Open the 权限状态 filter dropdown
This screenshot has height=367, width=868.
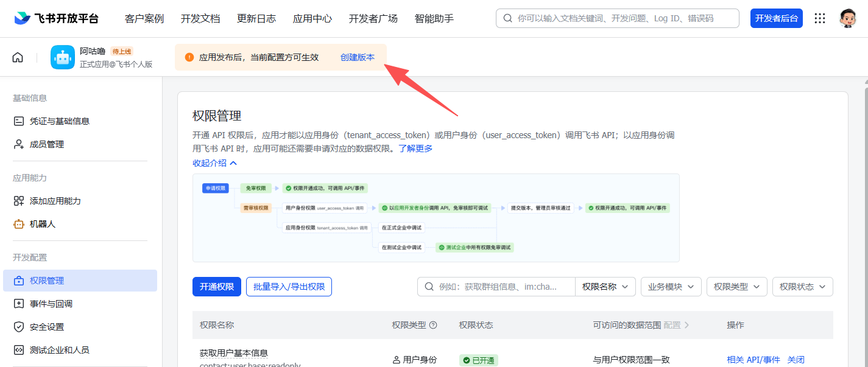tap(802, 287)
